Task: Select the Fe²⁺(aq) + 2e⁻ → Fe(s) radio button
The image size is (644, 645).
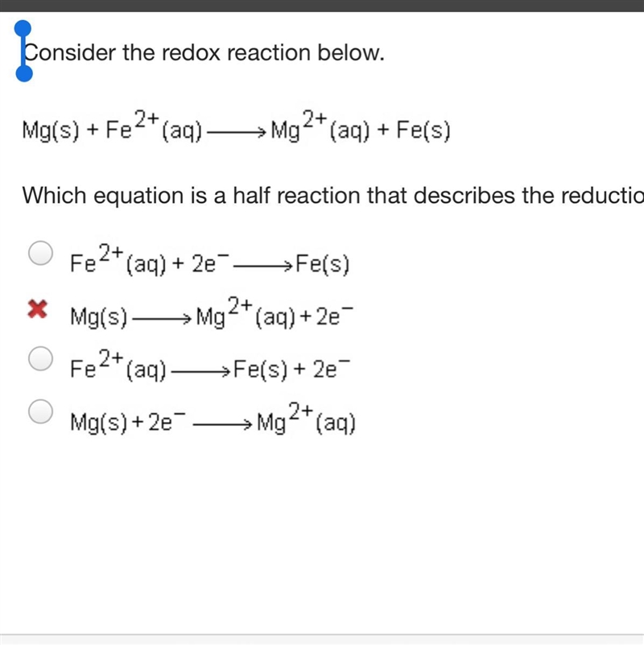Action: [41, 253]
